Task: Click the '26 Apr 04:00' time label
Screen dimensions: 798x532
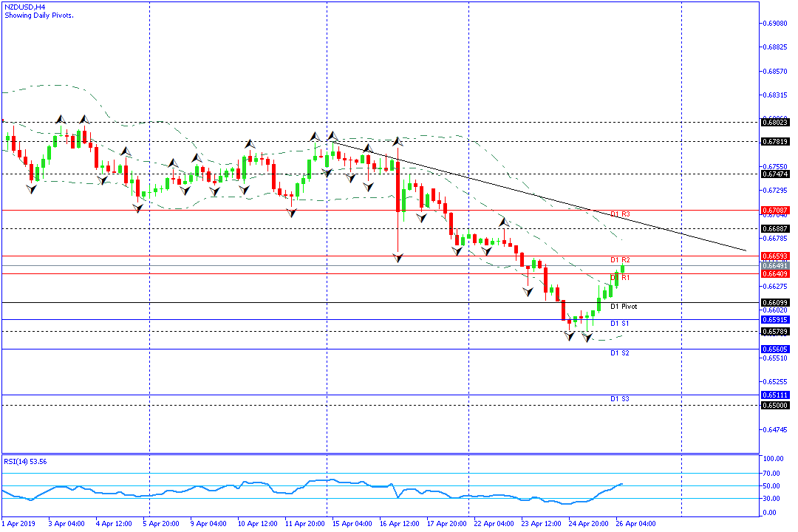Action: click(635, 524)
